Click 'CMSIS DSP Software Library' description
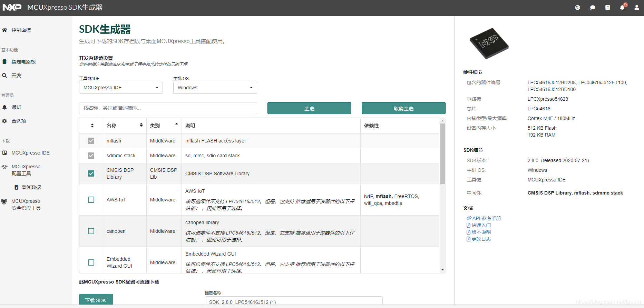 (217, 173)
